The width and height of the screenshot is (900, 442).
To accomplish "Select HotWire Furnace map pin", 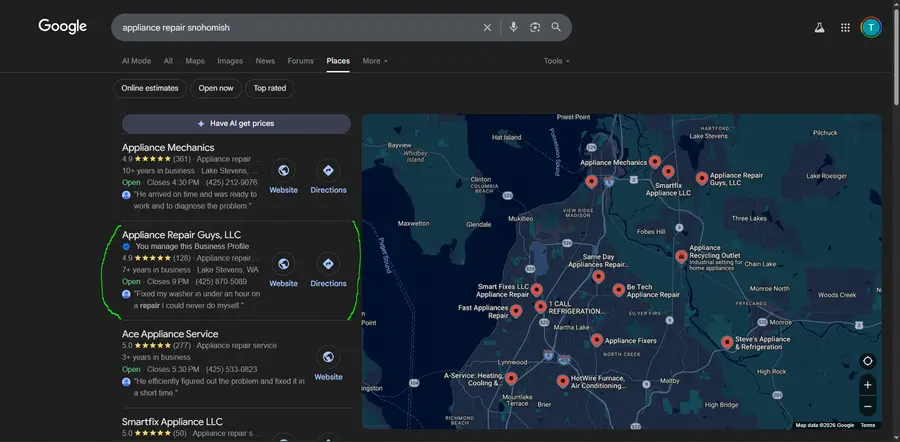I will (562, 381).
